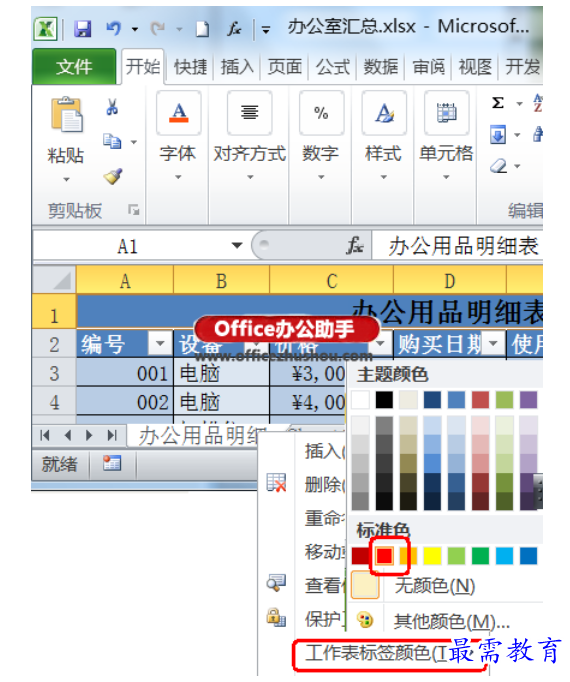Open the 编号 column filter dropdown
The width and height of the screenshot is (570, 682).
coord(160,344)
